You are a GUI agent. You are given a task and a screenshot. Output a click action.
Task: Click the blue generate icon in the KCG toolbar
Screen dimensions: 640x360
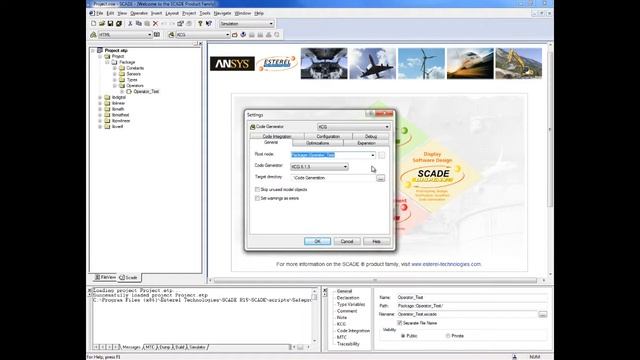coord(243,35)
